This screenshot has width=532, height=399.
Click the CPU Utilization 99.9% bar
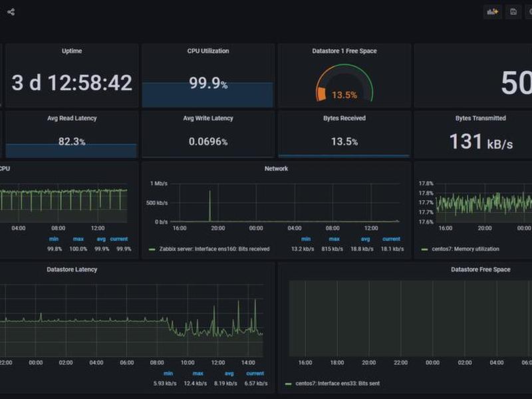pyautogui.click(x=207, y=94)
